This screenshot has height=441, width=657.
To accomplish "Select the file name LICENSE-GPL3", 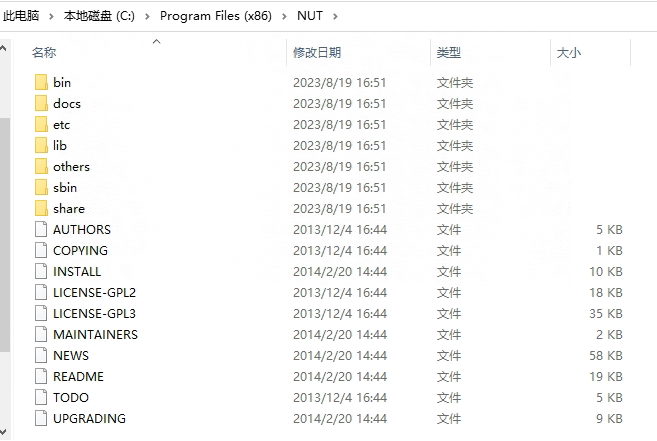I will [x=95, y=313].
